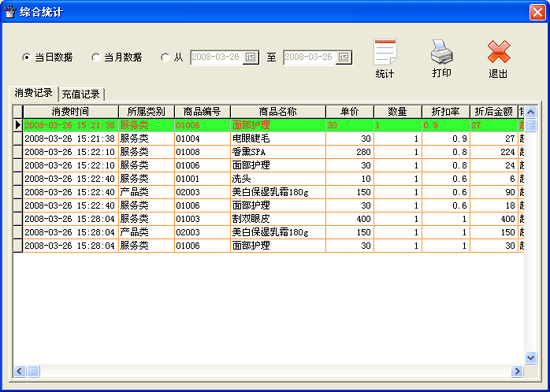Click the 消费时间 column header
This screenshot has width=550, height=392.
click(71, 112)
